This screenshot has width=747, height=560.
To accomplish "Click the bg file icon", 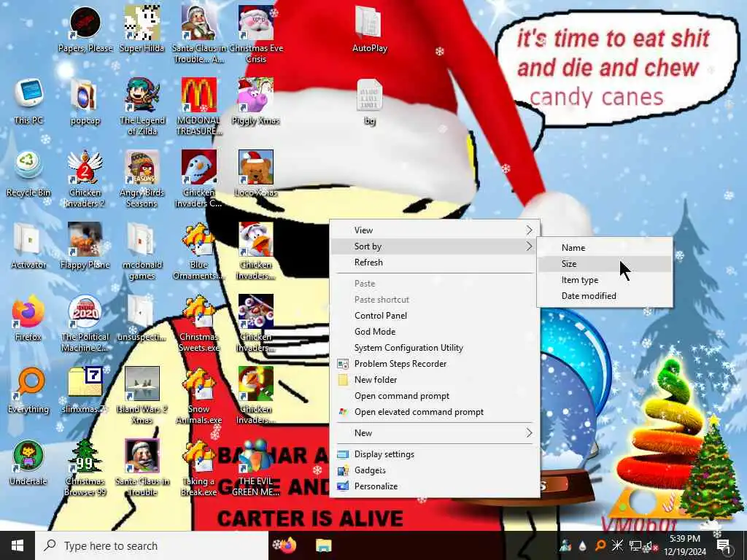I will [x=369, y=101].
